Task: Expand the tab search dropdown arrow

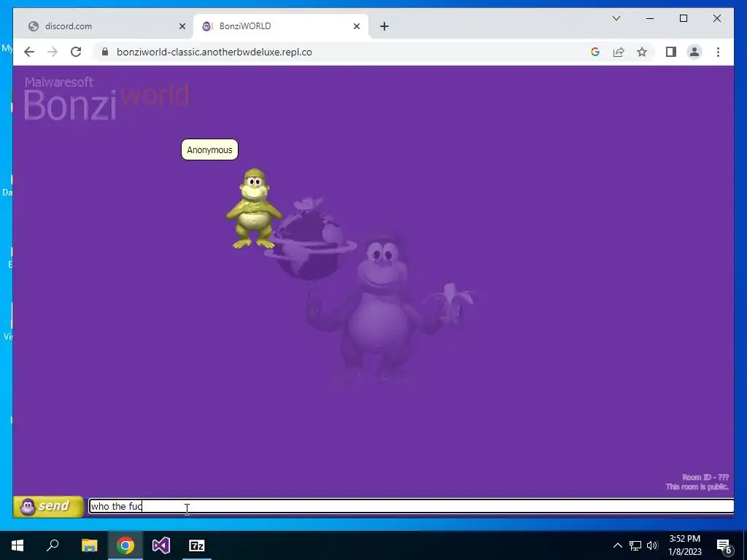Action: click(616, 18)
